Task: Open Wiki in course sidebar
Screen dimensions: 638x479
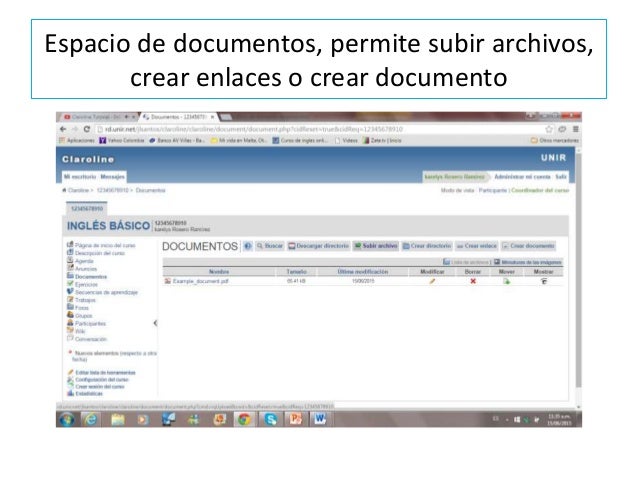Action: pyautogui.click(x=80, y=331)
